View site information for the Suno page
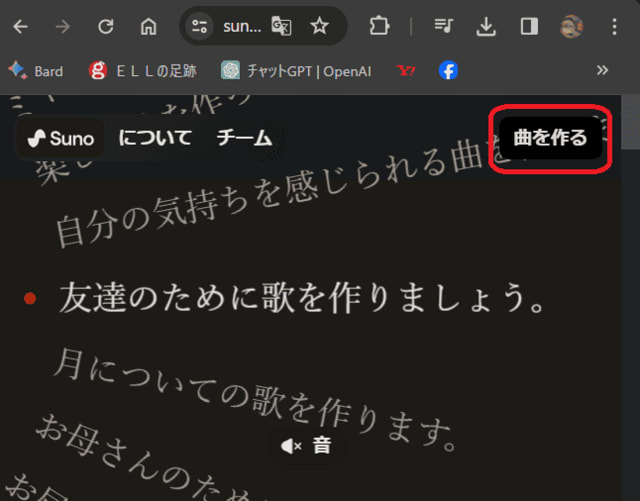This screenshot has height=501, width=640. (x=199, y=27)
